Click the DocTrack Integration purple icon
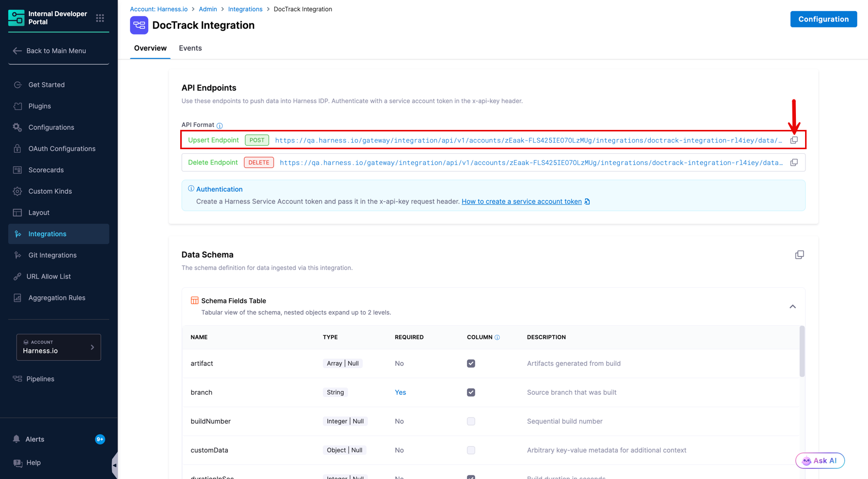 (x=139, y=25)
